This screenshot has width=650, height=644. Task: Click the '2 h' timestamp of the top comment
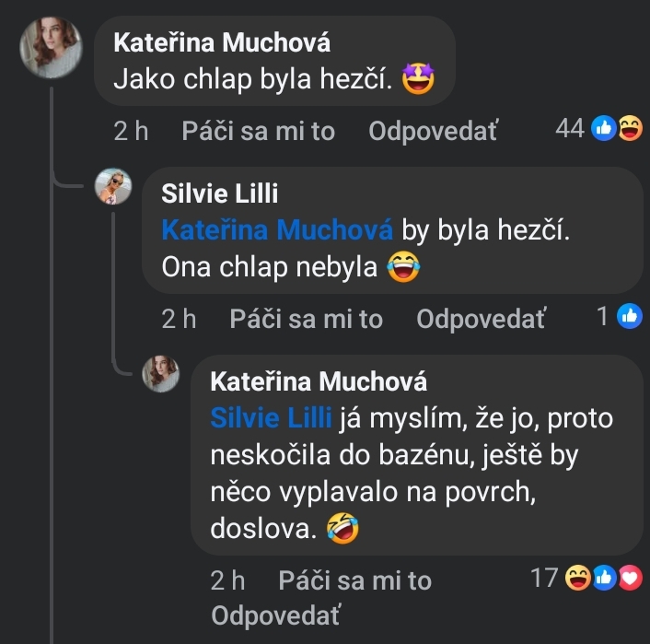131,131
